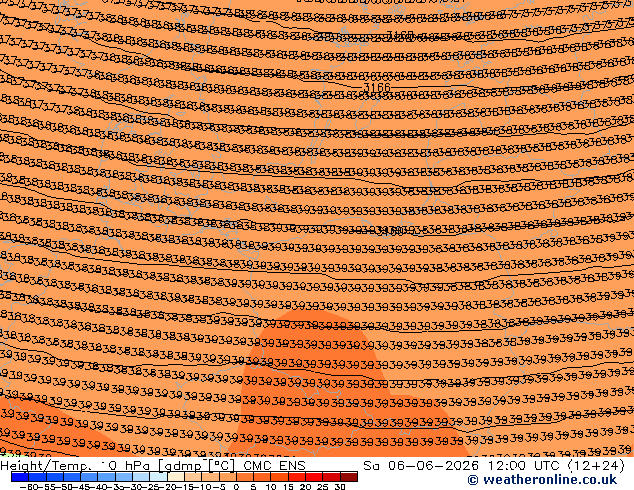Click the legend label 15
This screenshot has width=634, height=490.
288,487
